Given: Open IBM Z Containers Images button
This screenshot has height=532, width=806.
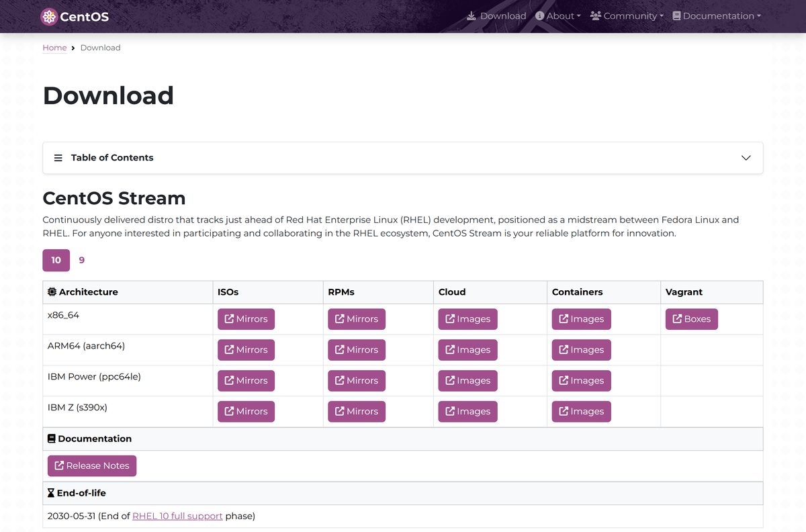Looking at the screenshot, I should 582,412.
